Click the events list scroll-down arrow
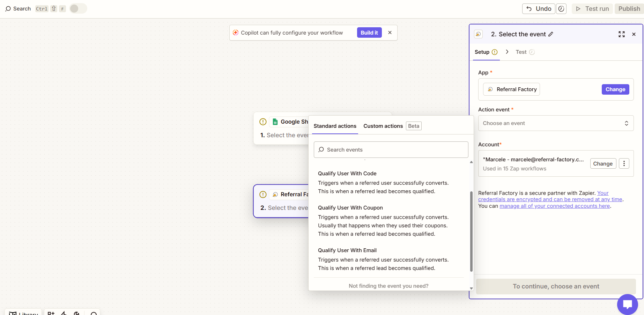This screenshot has width=644, height=315. (x=471, y=288)
